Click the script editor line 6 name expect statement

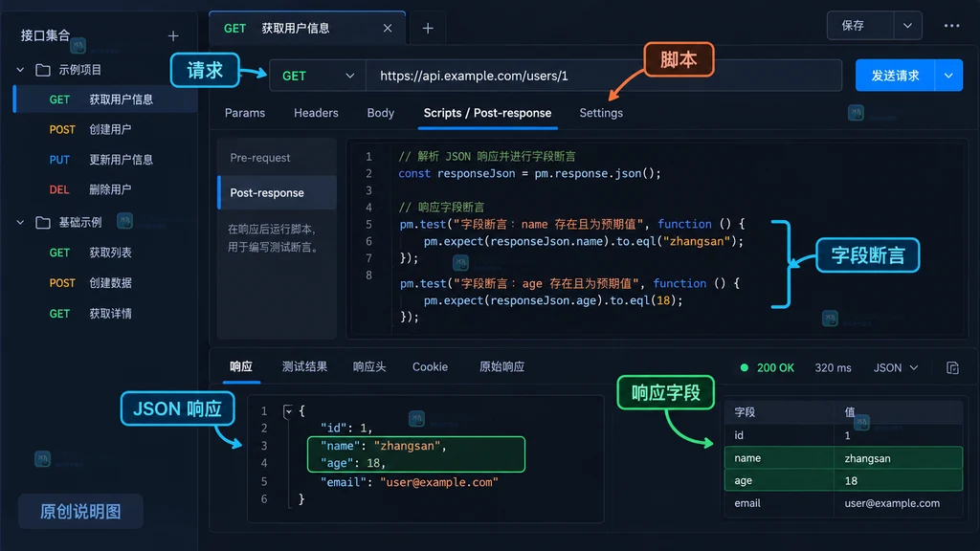coord(584,241)
